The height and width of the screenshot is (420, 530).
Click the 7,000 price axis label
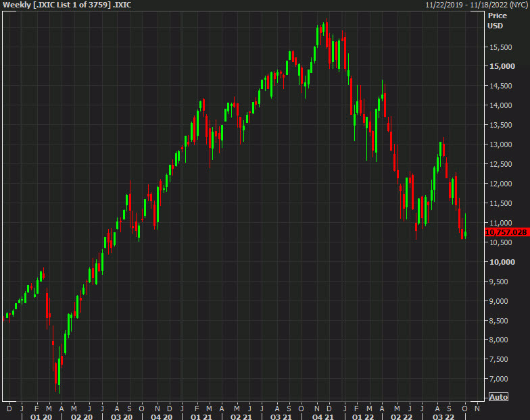pos(499,379)
